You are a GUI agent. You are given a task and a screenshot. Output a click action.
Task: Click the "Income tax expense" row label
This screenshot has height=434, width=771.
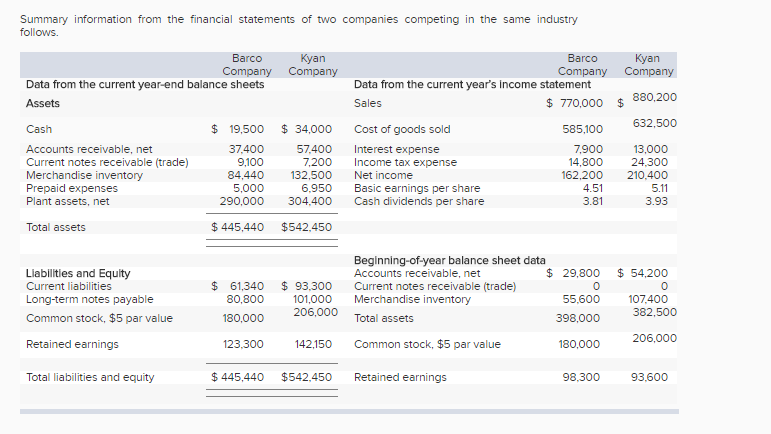(405, 162)
